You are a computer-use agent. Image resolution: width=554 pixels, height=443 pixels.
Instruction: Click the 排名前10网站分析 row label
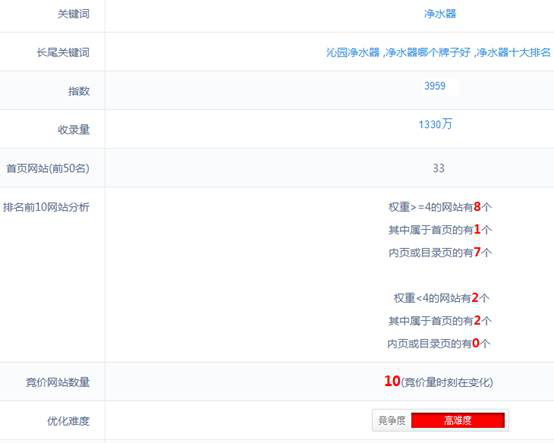tap(46, 207)
